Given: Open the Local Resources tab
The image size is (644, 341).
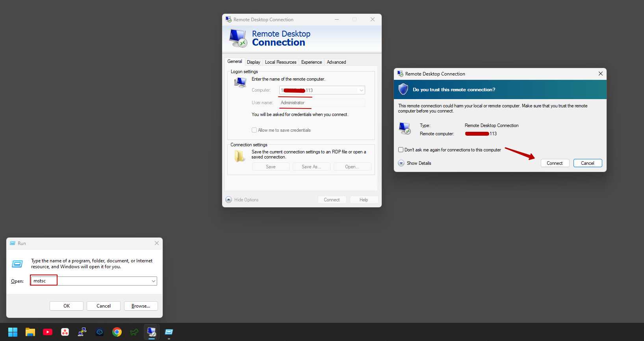Looking at the screenshot, I should point(280,62).
